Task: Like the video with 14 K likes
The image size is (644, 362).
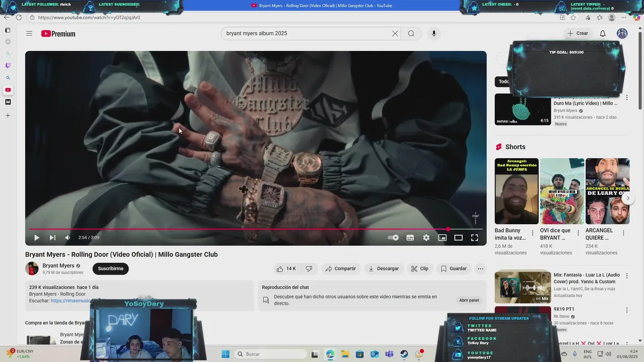Action: point(286,269)
